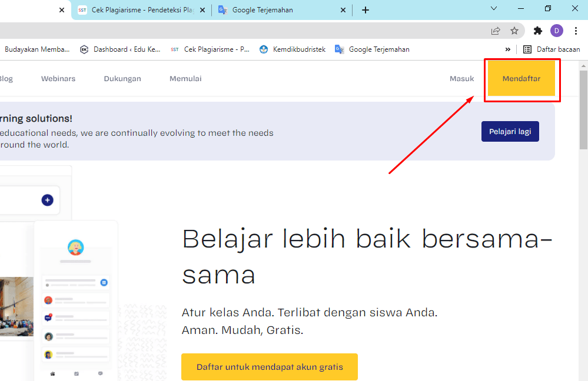Open a new tab with the plus button
The width and height of the screenshot is (588, 381).
[366, 9]
